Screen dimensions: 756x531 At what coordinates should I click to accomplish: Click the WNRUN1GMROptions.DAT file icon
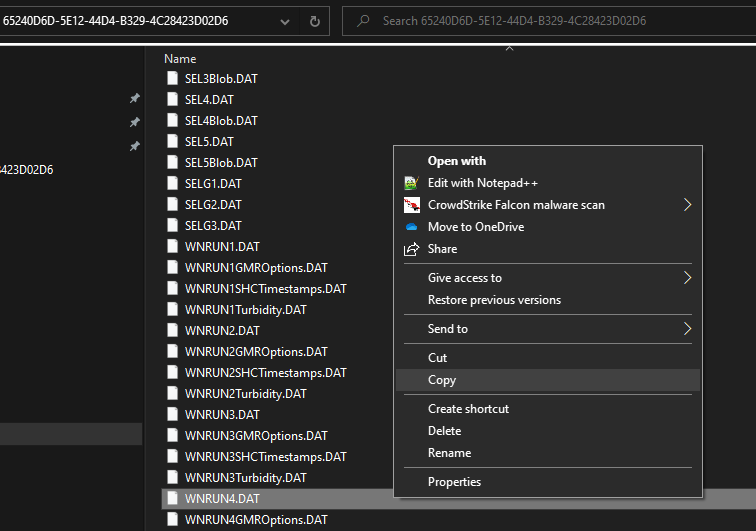pos(172,267)
